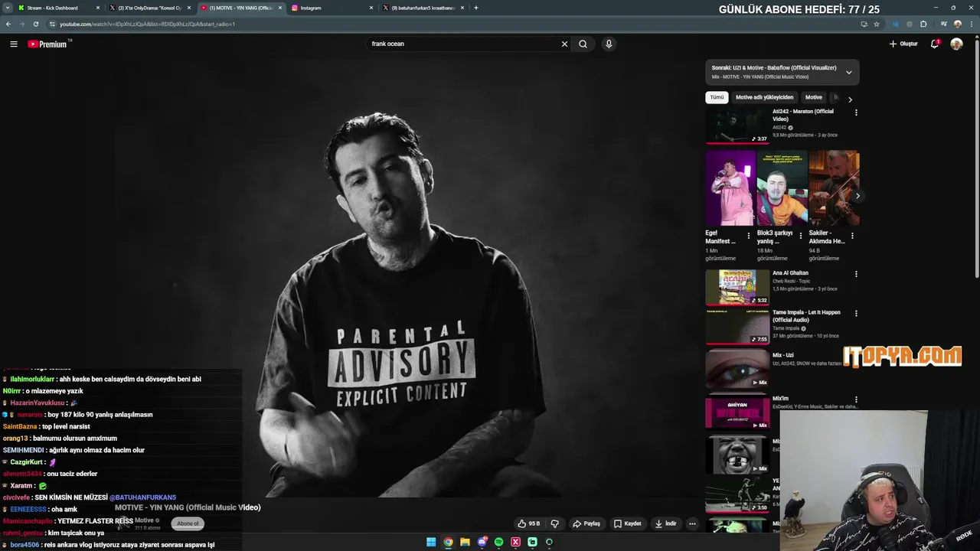Screen dimensions: 980x551
Task: Click the 'Abone ol' subscribe button
Action: (x=188, y=523)
